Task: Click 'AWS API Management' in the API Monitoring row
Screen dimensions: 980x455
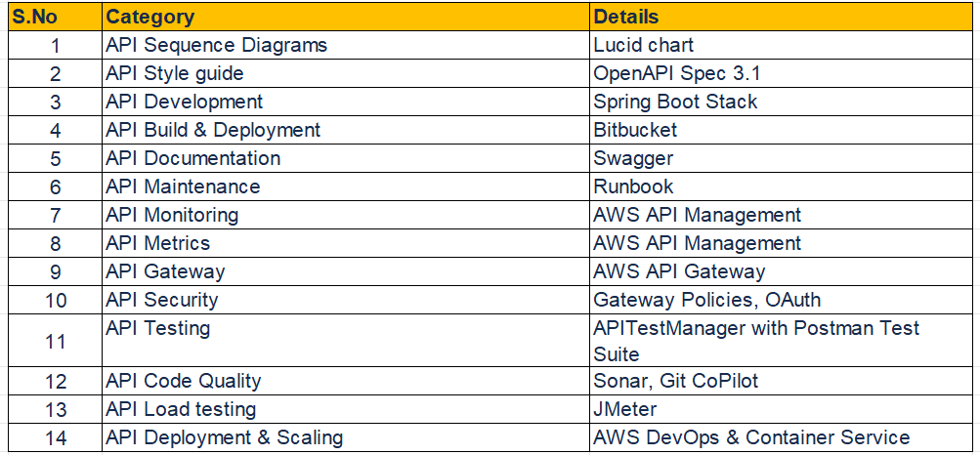Action: [781, 215]
